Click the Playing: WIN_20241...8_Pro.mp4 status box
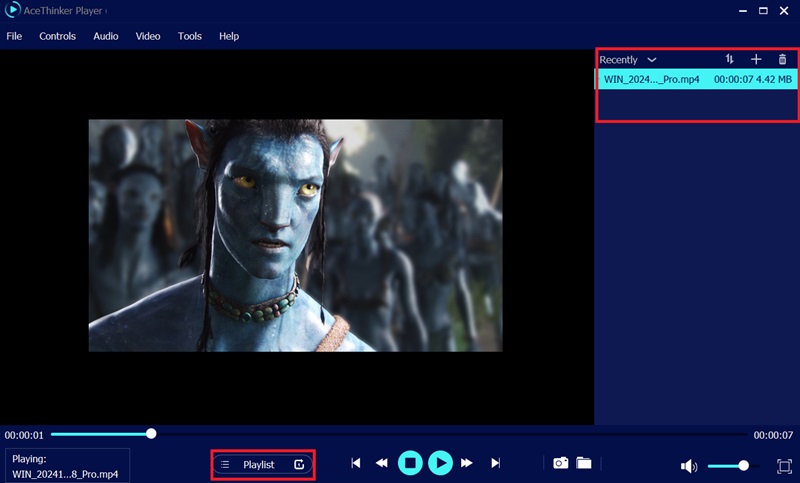Image resolution: width=800 pixels, height=483 pixels. [x=67, y=466]
